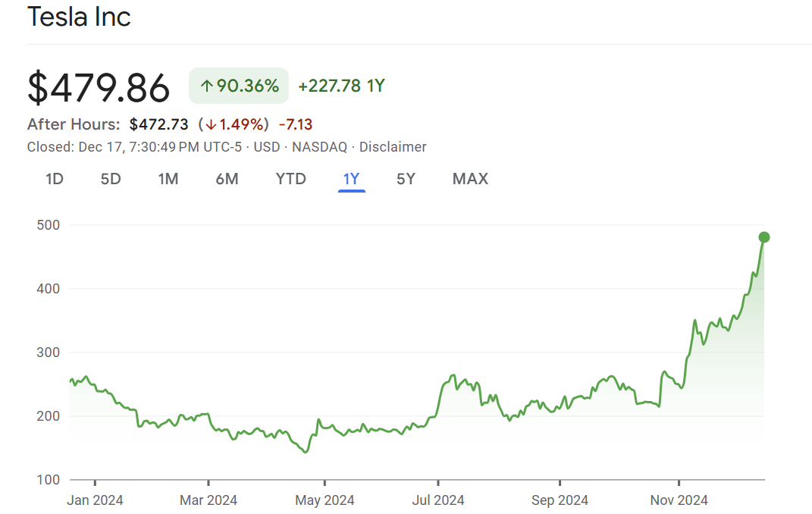The image size is (812, 514).
Task: Switch chart to 5Y range
Action: [406, 179]
